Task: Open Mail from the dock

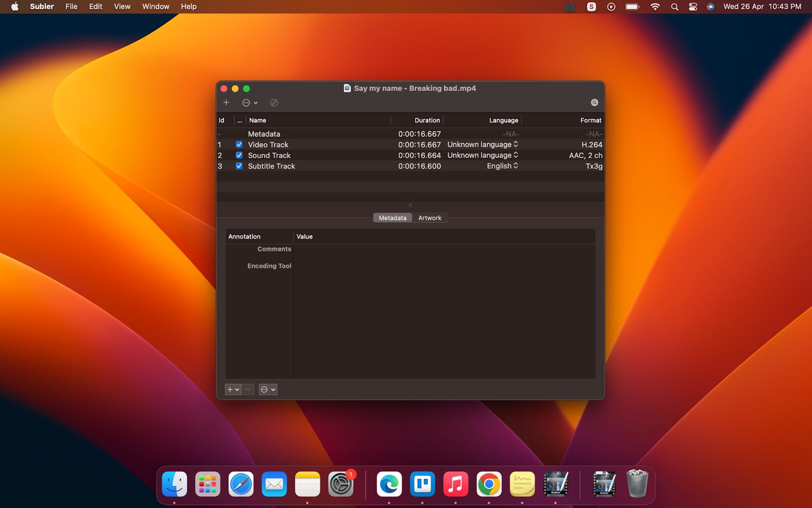Action: pos(274,484)
